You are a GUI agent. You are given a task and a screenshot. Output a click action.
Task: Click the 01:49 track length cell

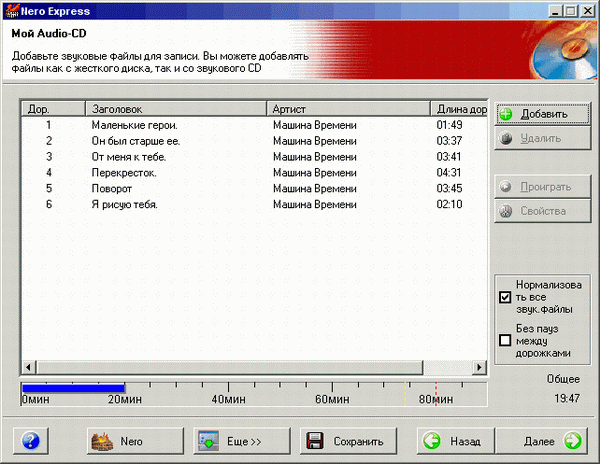pyautogui.click(x=449, y=125)
